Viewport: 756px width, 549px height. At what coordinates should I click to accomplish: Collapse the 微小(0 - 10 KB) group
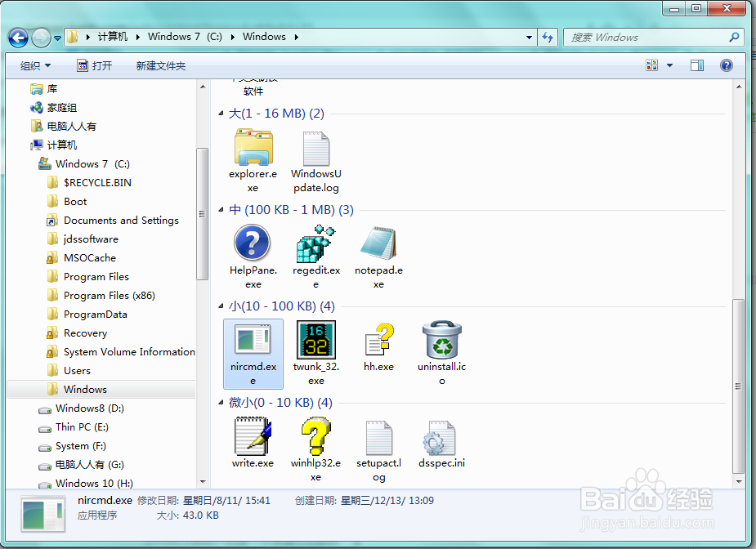(x=221, y=403)
